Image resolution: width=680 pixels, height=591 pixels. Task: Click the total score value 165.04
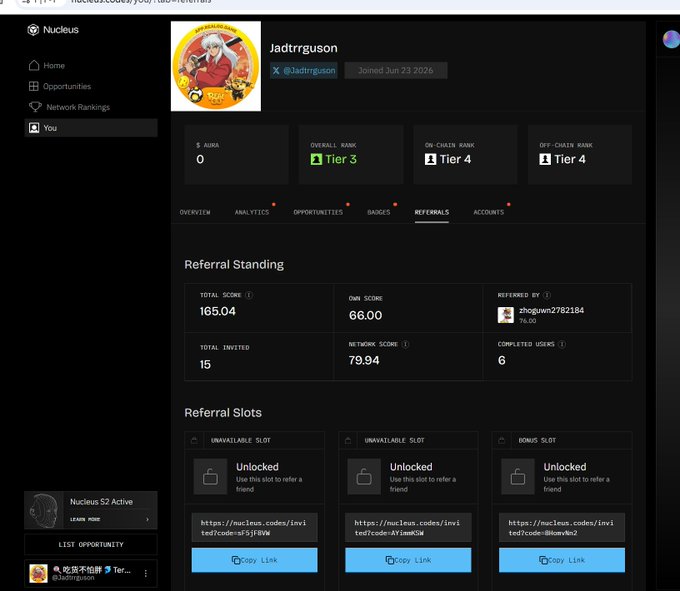218,311
